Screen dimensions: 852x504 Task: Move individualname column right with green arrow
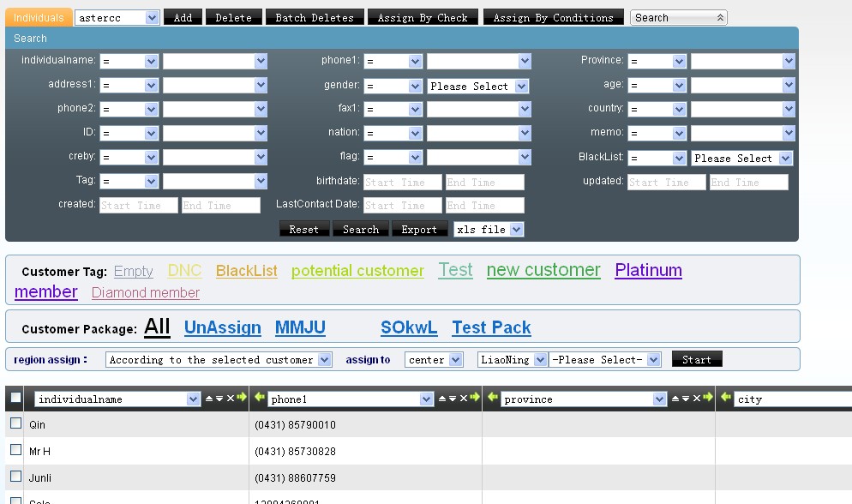(x=242, y=399)
